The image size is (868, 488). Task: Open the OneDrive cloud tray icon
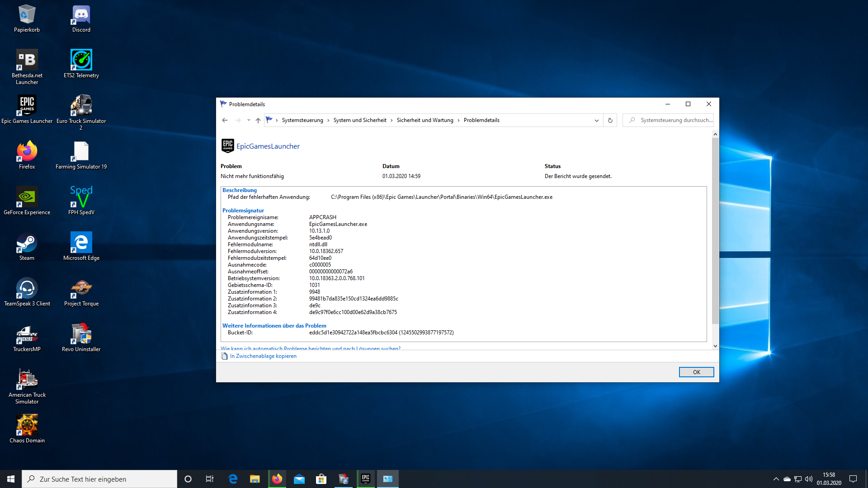(787, 479)
